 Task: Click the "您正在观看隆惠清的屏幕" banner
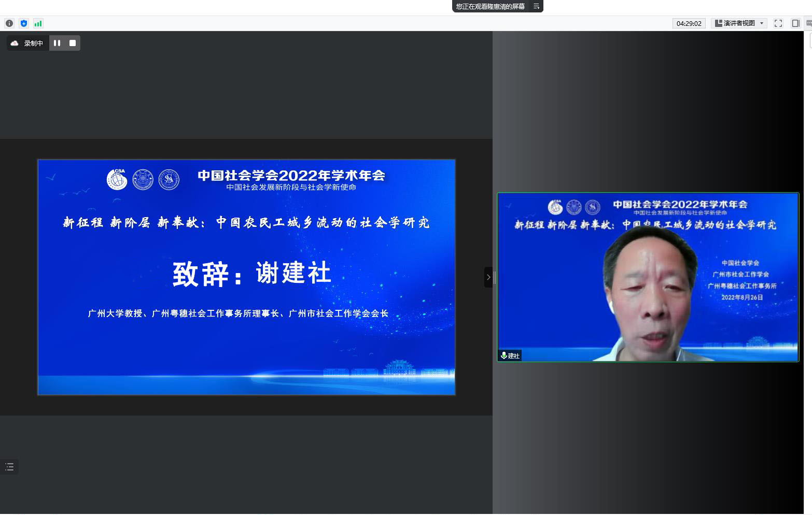click(491, 6)
